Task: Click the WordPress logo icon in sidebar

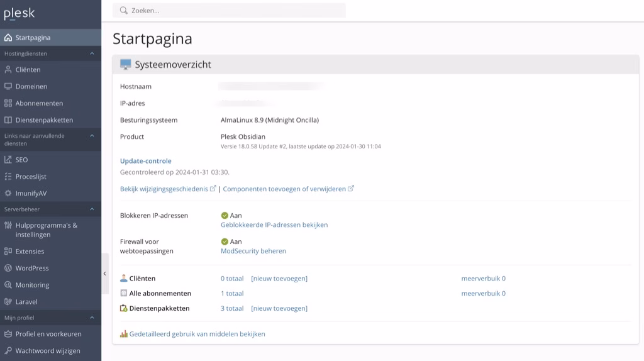Action: (x=8, y=268)
